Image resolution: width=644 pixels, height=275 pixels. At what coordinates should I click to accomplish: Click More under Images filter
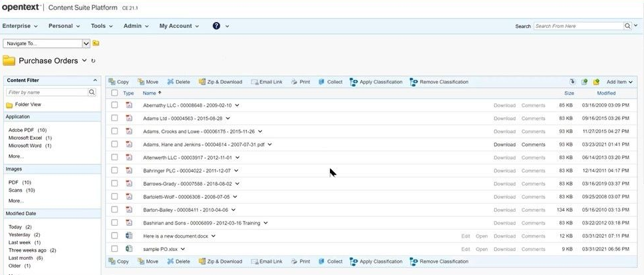click(16, 200)
